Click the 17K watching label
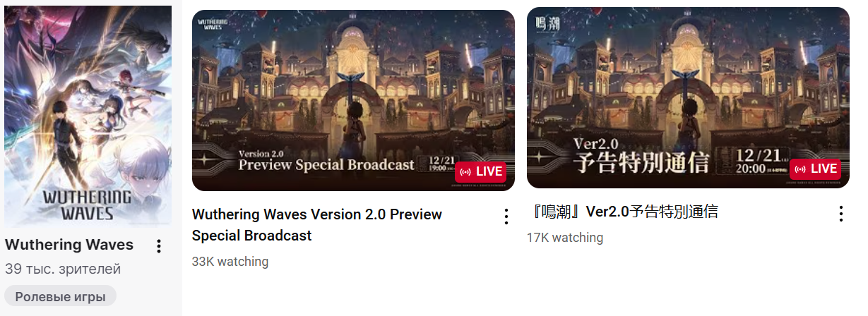868x316 pixels. tap(565, 238)
